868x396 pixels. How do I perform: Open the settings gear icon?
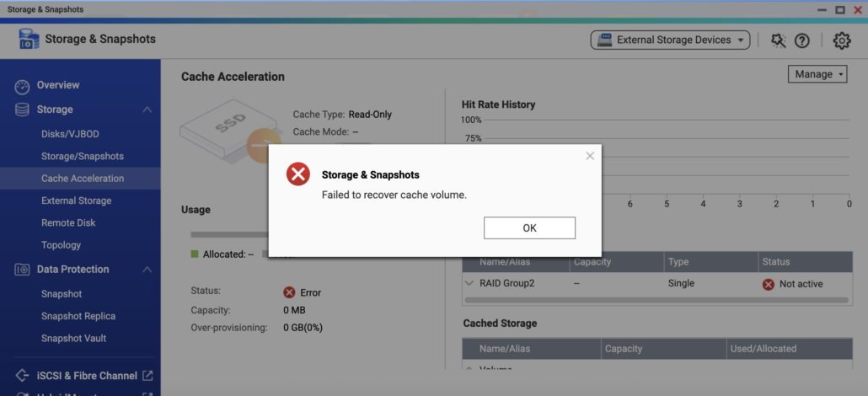tap(841, 40)
